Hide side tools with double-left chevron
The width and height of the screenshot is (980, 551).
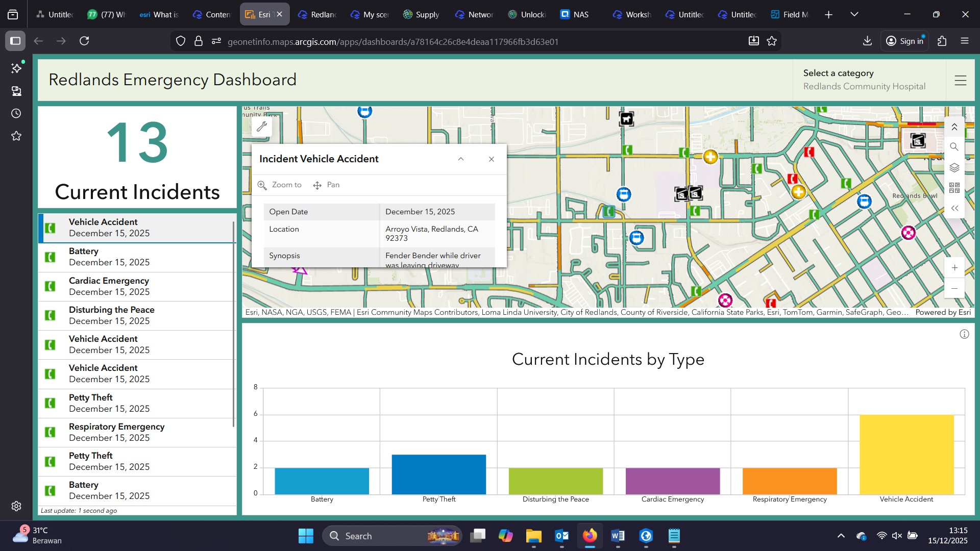[954, 208]
